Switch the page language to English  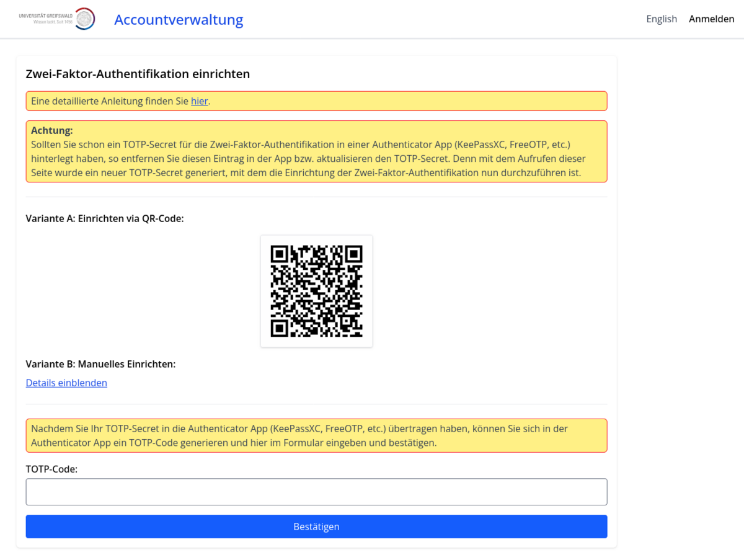pyautogui.click(x=662, y=19)
